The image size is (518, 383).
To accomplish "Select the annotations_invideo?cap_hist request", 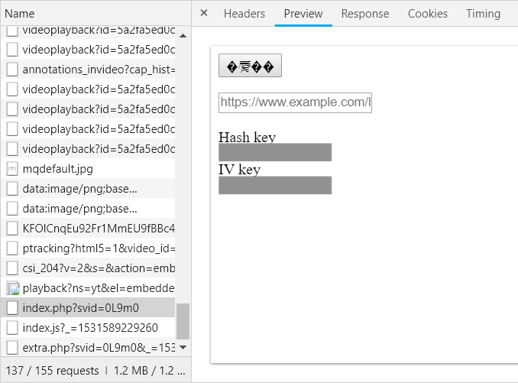I will tap(88, 70).
